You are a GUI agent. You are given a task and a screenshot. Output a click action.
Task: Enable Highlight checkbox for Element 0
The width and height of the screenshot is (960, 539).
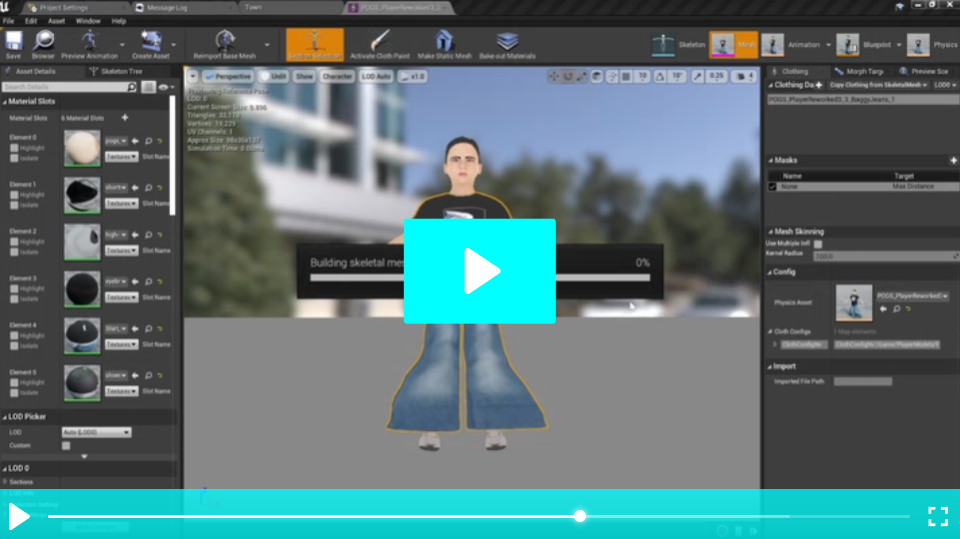(x=14, y=147)
